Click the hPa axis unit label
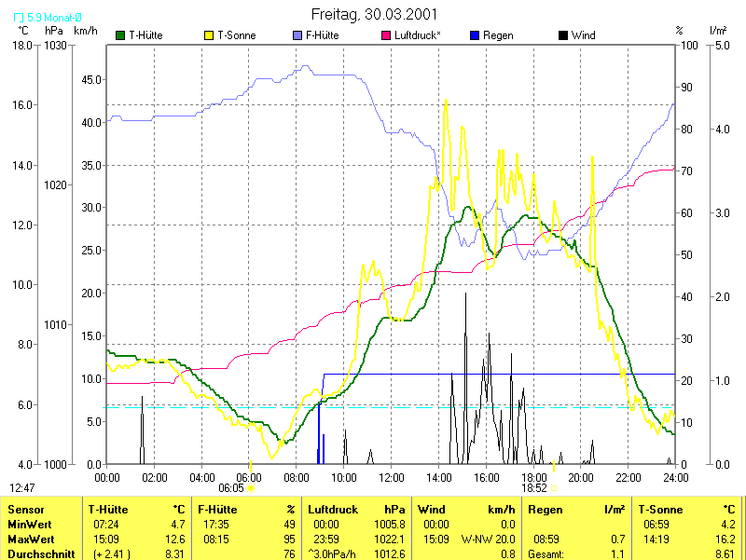This screenshot has height=560, width=746. pos(53,31)
